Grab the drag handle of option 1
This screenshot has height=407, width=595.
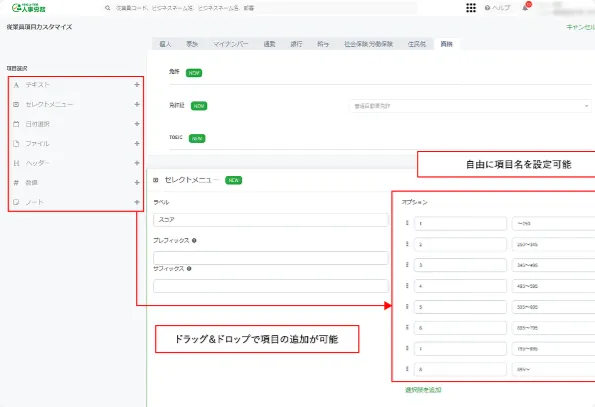[x=407, y=223]
